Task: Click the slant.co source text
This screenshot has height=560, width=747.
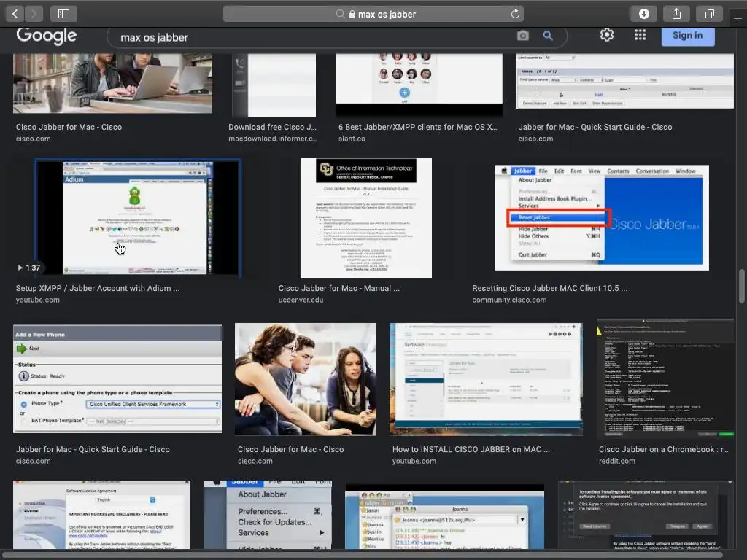Action: click(352, 139)
